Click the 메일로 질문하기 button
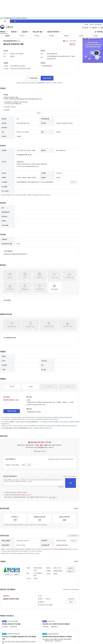Image resolution: width=103 pixels, height=644 pixels. [x=52, y=497]
